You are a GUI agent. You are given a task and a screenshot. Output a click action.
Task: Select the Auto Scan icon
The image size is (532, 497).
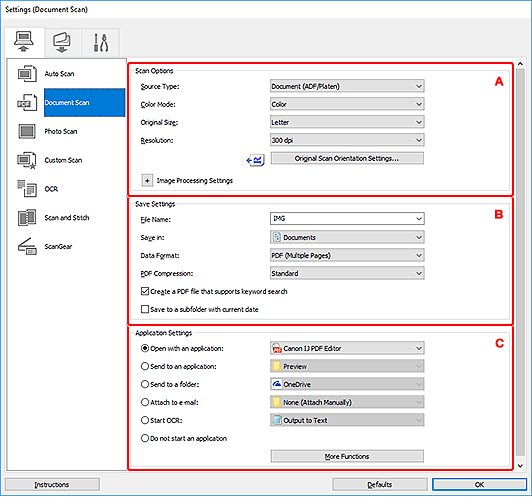[27, 74]
